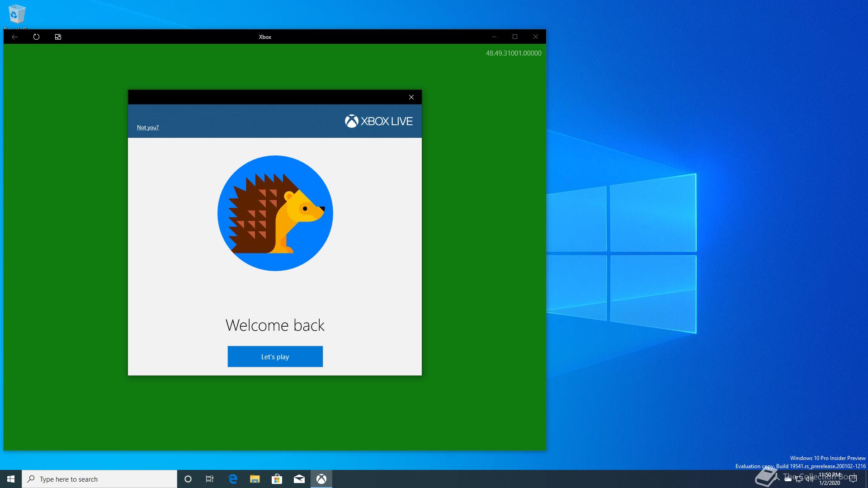Maximize the Xbox window

pyautogui.click(x=515, y=37)
